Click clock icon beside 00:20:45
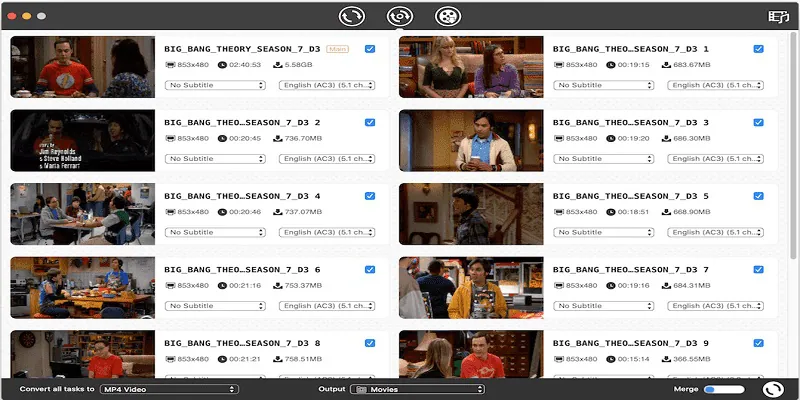 222,138
